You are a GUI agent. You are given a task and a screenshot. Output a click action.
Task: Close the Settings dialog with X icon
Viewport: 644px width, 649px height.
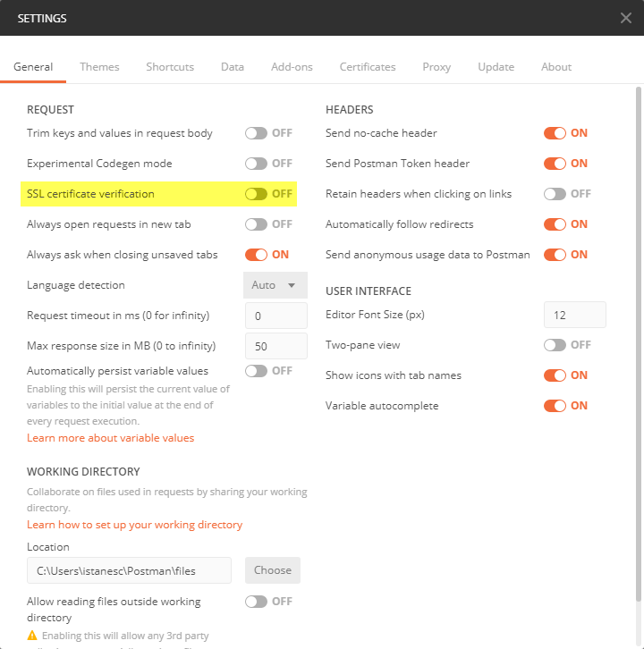click(626, 18)
